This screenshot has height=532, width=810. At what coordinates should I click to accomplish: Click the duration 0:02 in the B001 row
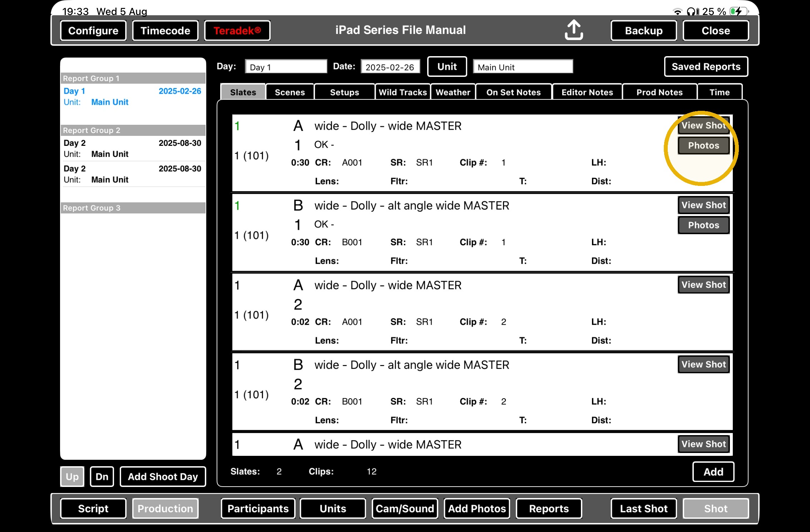300,402
